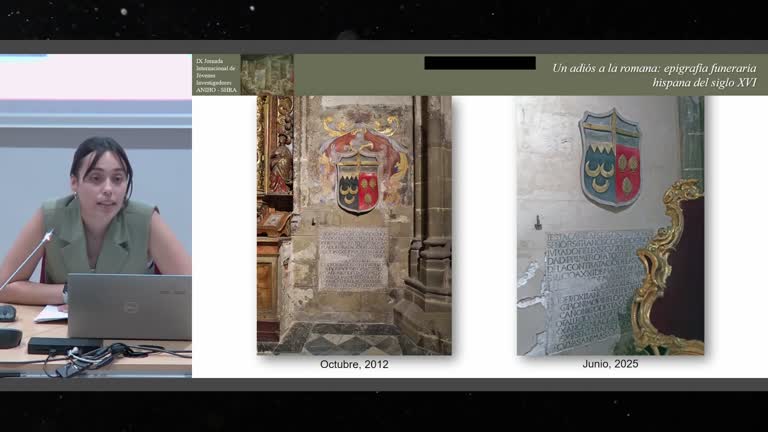Click the Junio 2025 chapel photo
768x432 pixels.
610,225
